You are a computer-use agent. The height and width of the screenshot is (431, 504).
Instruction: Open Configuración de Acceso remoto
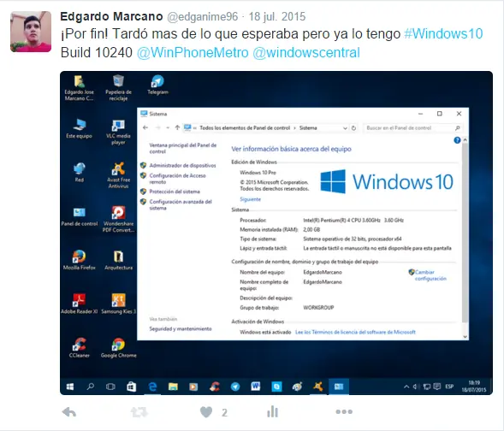tap(177, 179)
